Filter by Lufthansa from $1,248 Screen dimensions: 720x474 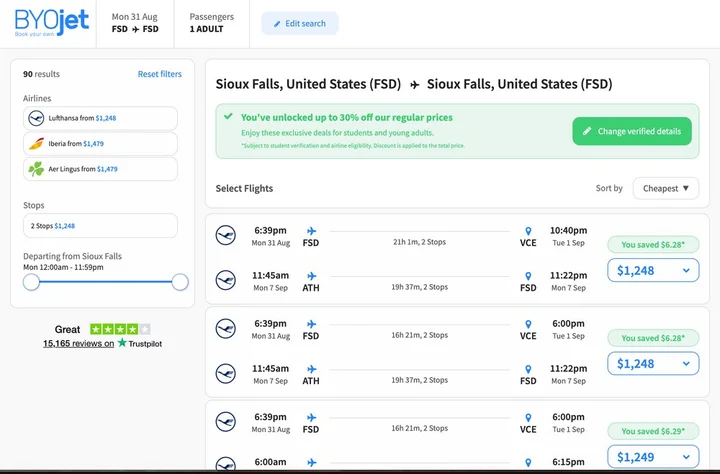pos(100,118)
